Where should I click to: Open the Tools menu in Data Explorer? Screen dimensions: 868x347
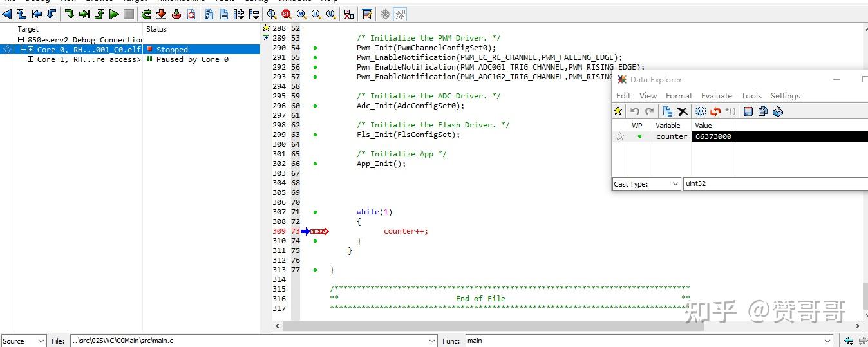751,95
